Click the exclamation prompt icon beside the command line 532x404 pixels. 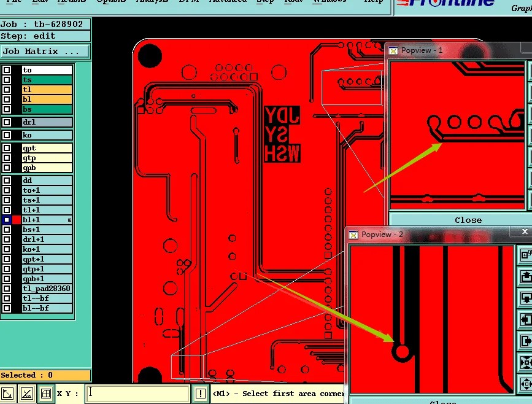pos(201,394)
